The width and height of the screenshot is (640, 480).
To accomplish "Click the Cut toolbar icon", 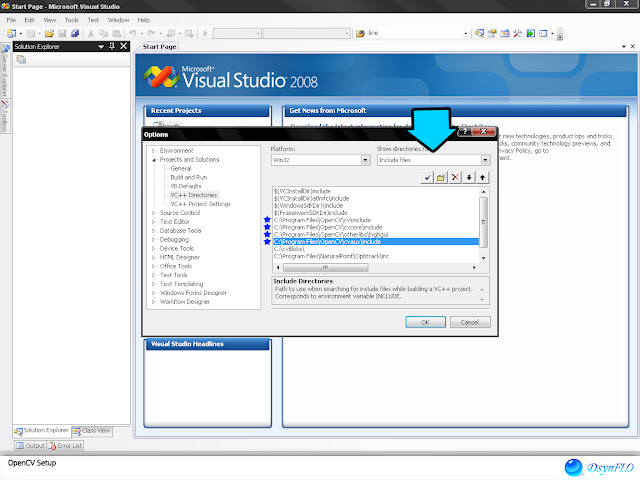I will point(91,33).
